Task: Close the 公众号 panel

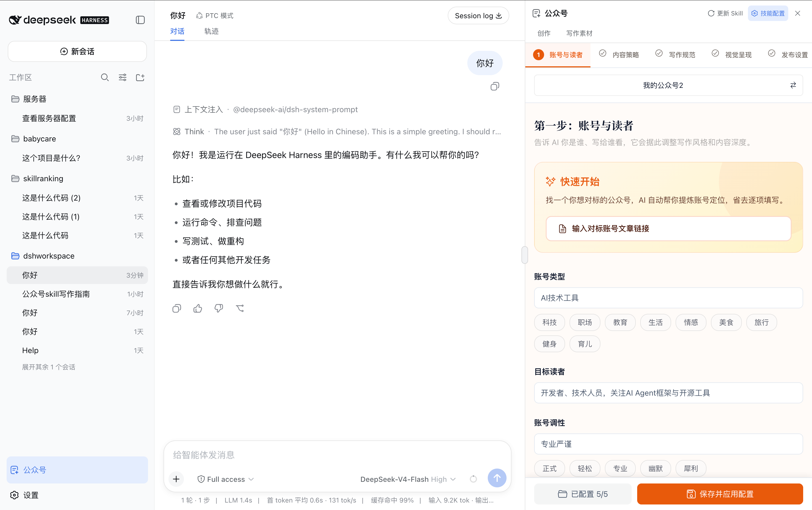Action: (798, 13)
